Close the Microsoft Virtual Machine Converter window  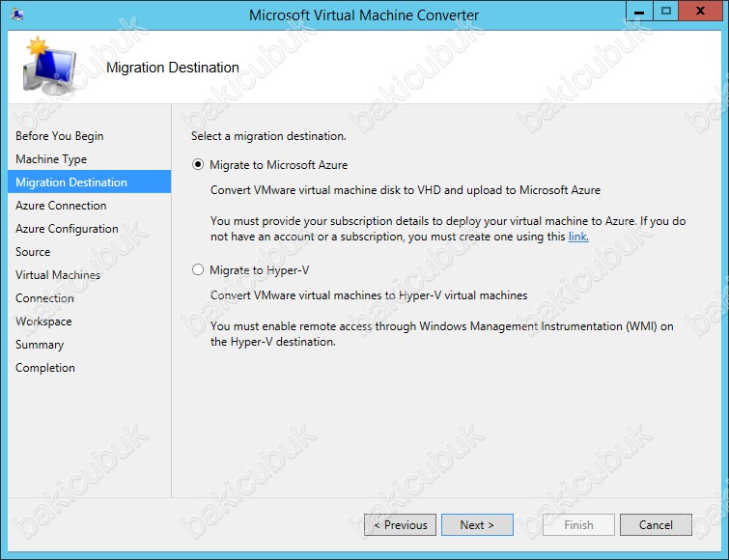tap(700, 12)
